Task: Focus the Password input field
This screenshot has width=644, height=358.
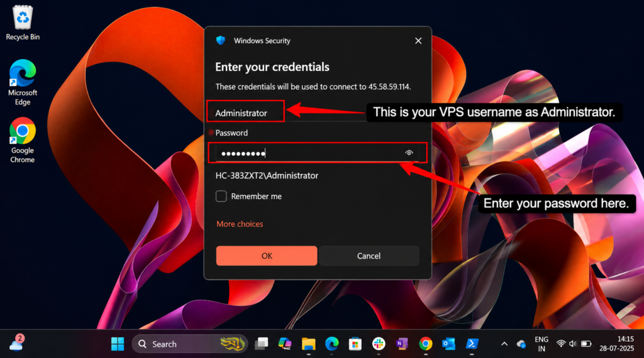Action: tap(317, 153)
